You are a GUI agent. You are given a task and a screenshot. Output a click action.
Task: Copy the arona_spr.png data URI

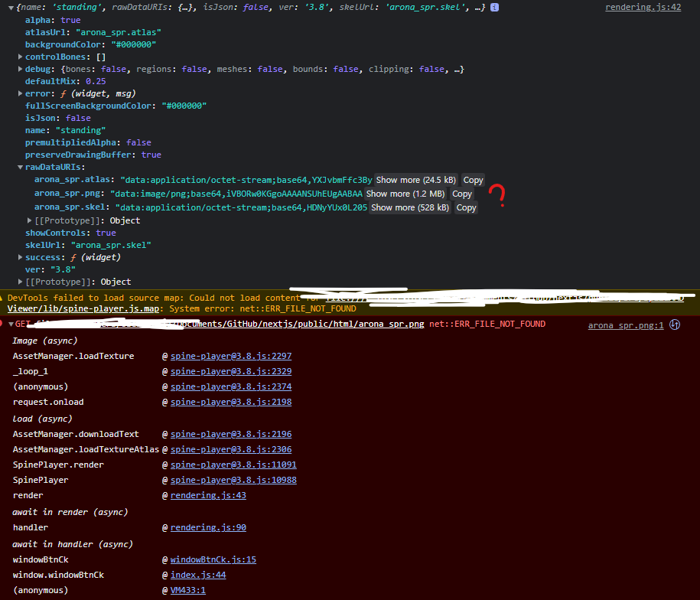[x=461, y=194]
